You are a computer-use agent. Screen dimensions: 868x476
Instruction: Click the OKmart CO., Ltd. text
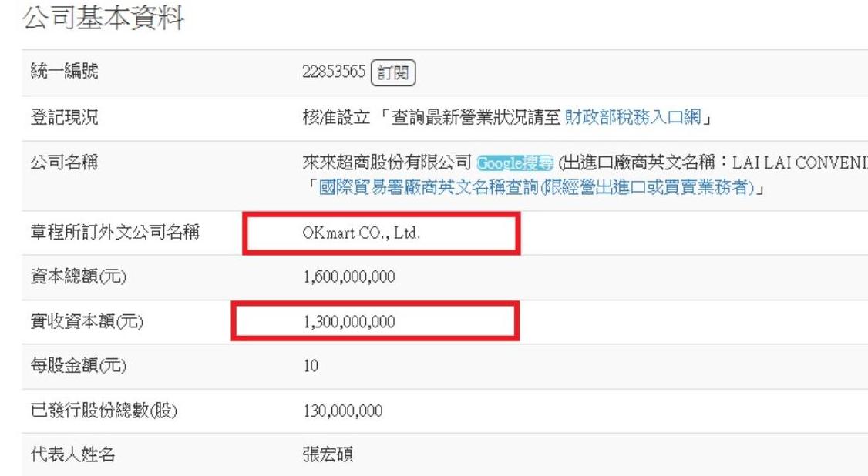[362, 233]
